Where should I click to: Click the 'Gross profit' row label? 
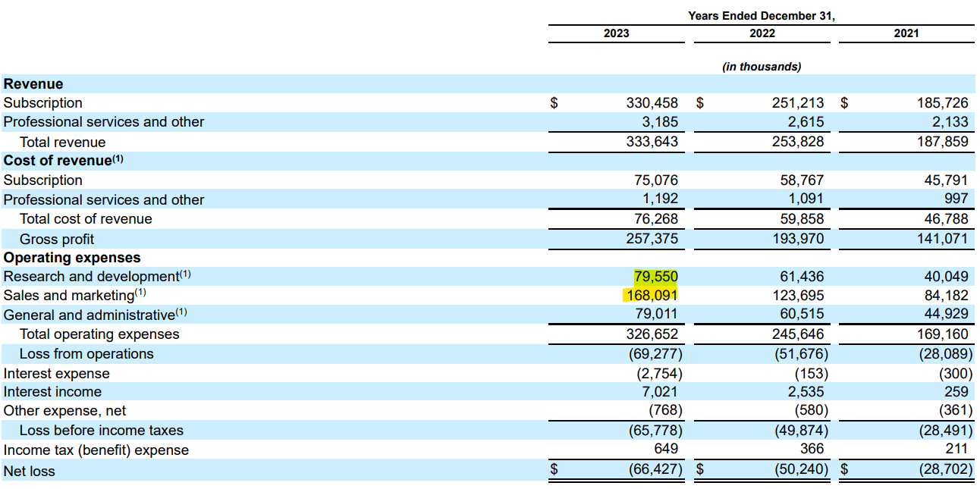pos(58,239)
